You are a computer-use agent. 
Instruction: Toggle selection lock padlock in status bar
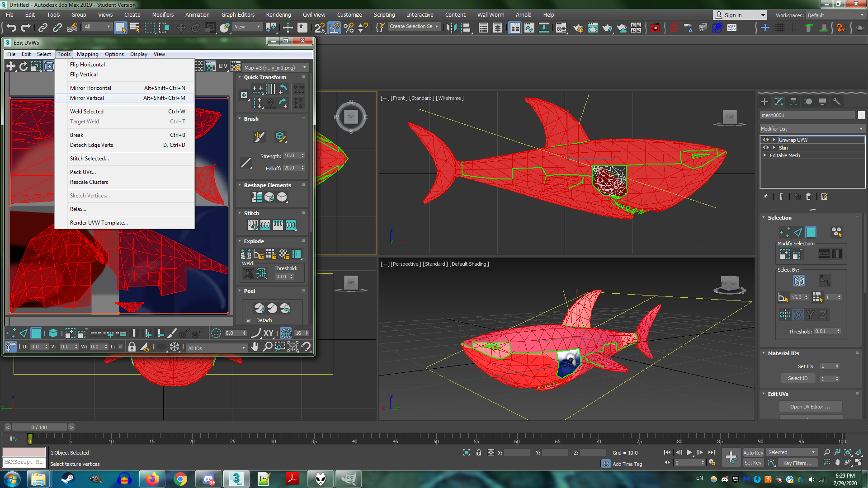[x=479, y=453]
